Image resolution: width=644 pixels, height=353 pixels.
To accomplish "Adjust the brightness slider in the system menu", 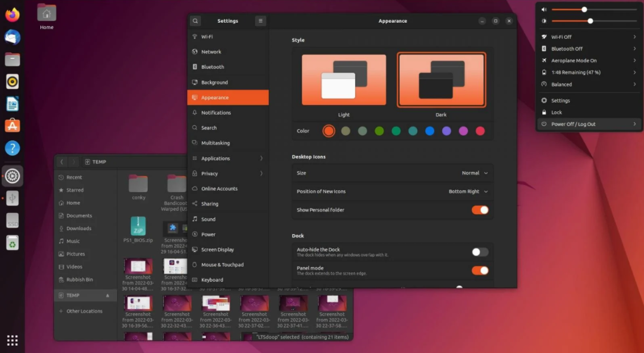I will [594, 21].
